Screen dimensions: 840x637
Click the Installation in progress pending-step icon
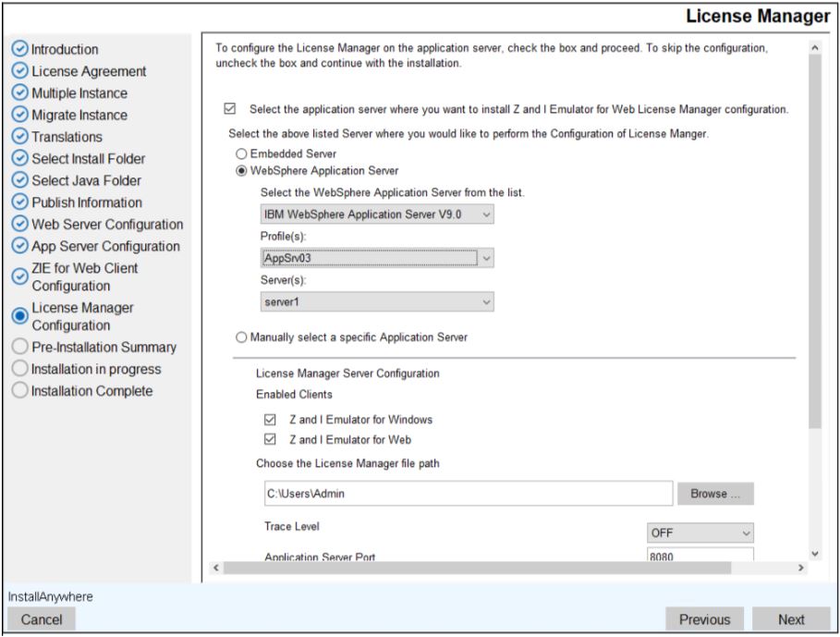19,369
